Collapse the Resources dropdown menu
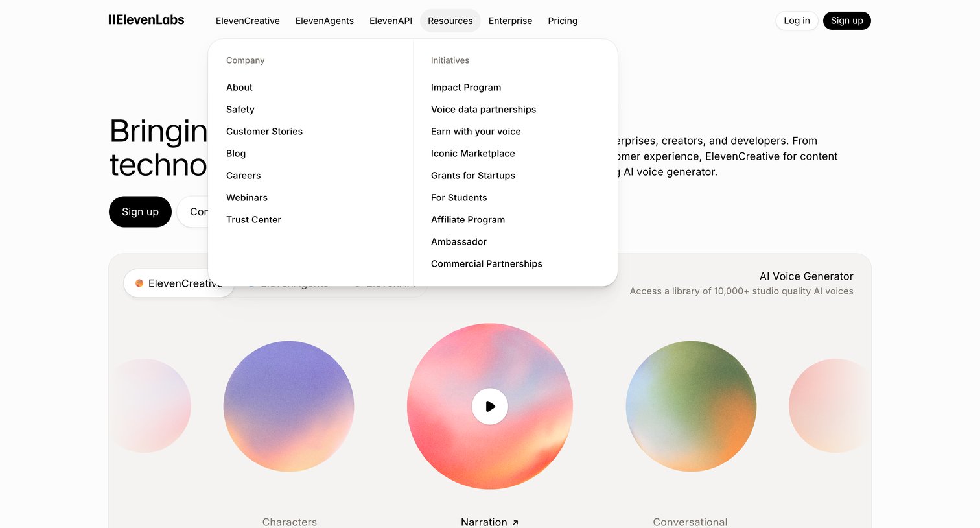Screen dimensions: 980x528 (x=450, y=21)
